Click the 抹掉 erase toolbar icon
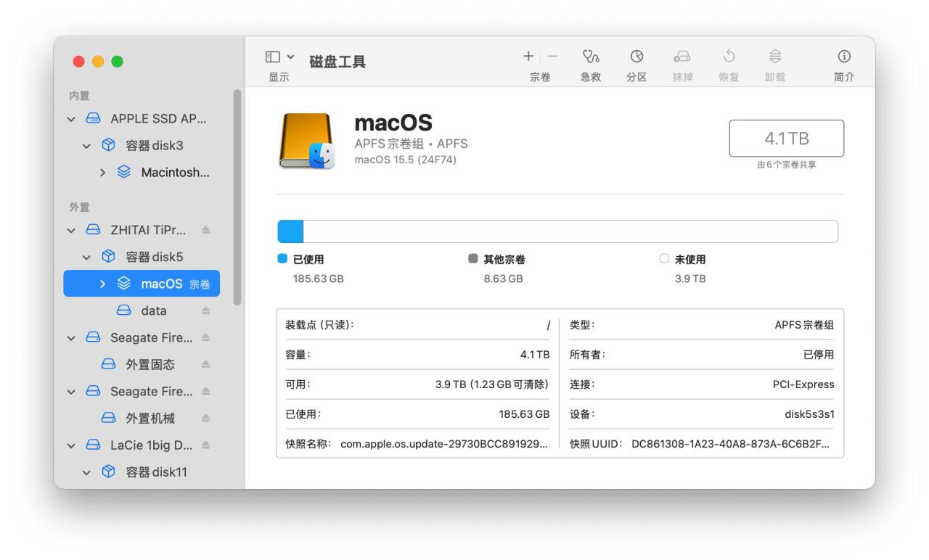 click(683, 57)
